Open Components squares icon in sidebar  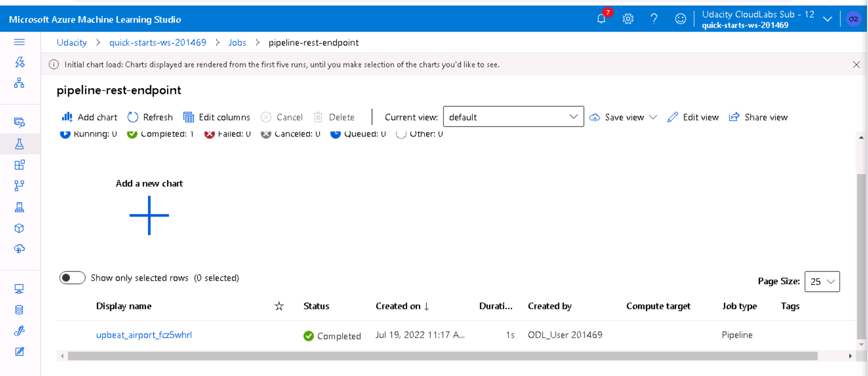[19, 165]
